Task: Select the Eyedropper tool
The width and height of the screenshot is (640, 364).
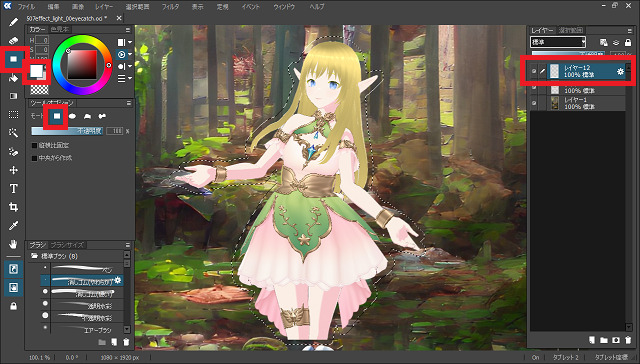Action: tap(13, 226)
